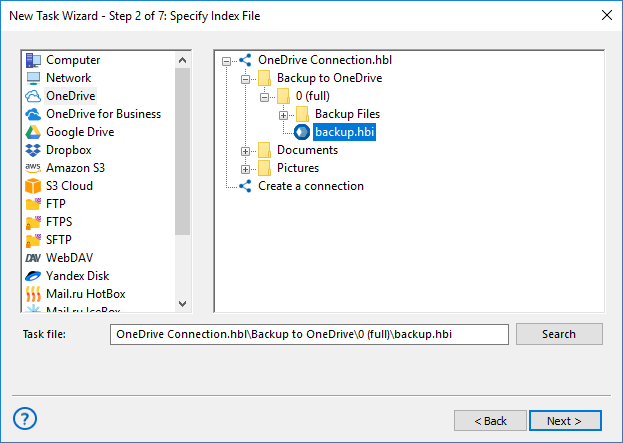Collapse the OneDrive Connection.hbl node
Image resolution: width=623 pixels, height=443 pixels.
pos(226,61)
